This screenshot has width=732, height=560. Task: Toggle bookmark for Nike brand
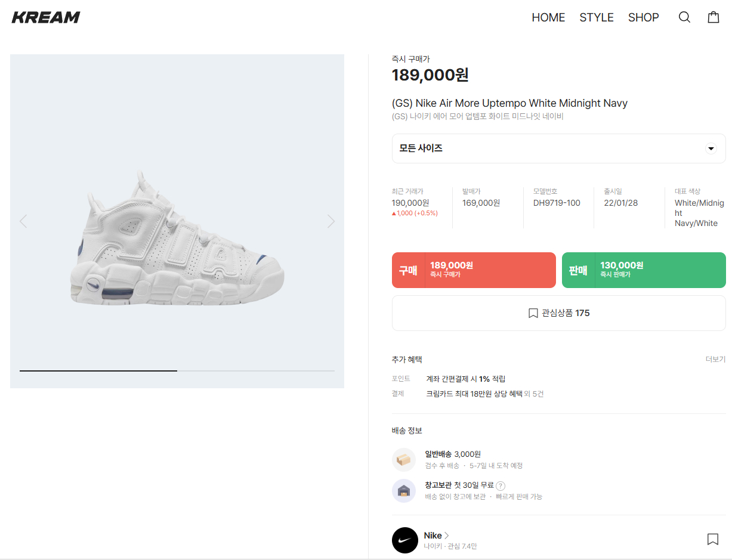(712, 539)
